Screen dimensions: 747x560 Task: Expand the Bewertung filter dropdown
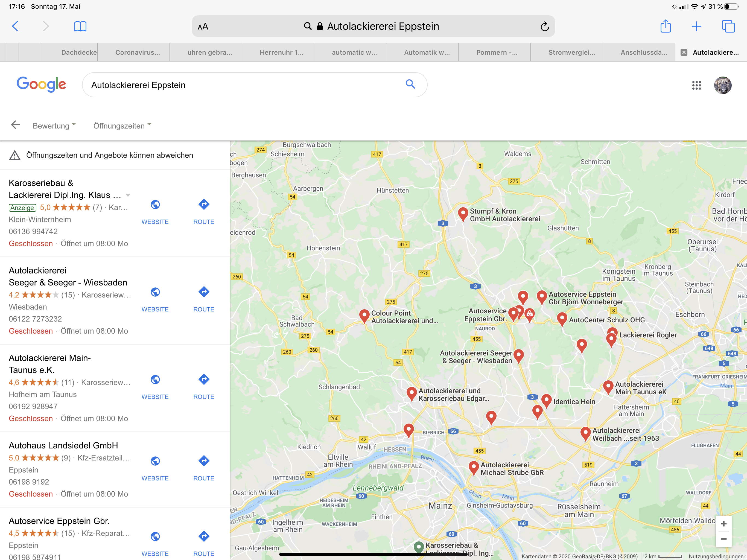[54, 126]
